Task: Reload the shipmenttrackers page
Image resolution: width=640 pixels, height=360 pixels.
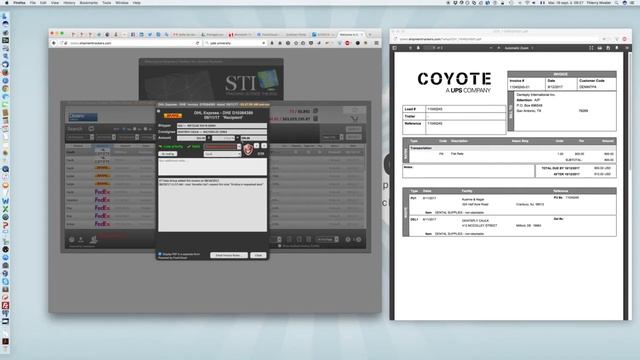Action: [198, 43]
